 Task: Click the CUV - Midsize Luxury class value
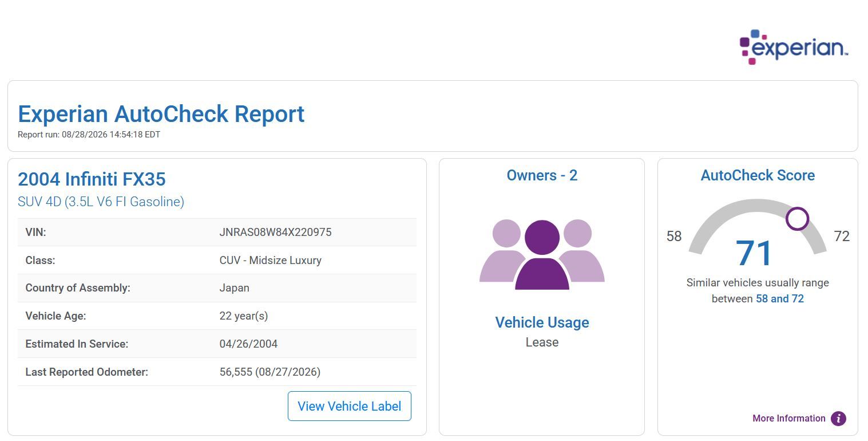[271, 261]
